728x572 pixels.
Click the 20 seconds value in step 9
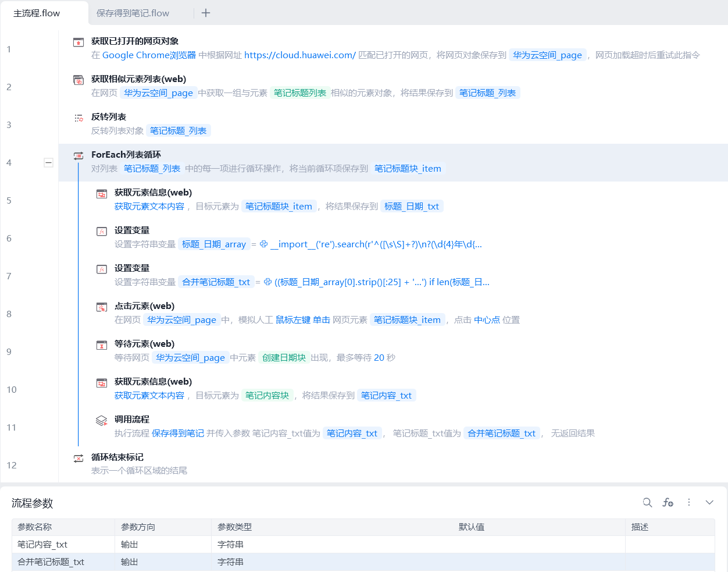point(379,357)
